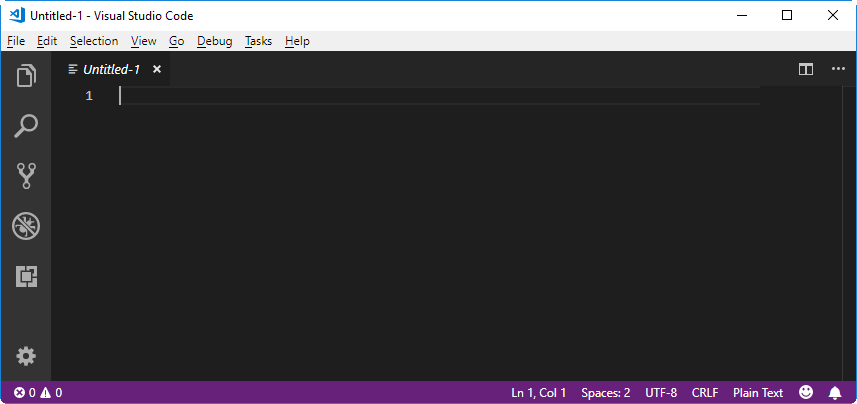
Task: Open the Explorer view in activity bar
Action: pyautogui.click(x=26, y=76)
